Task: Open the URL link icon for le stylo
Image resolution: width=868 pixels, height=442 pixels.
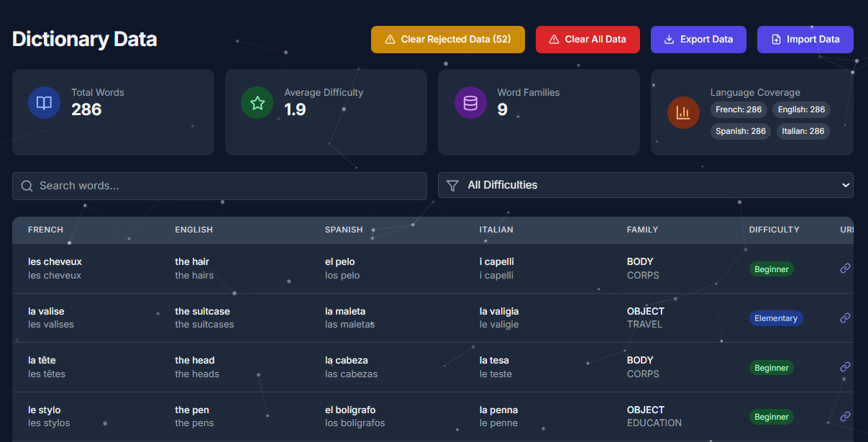Action: pyautogui.click(x=846, y=416)
